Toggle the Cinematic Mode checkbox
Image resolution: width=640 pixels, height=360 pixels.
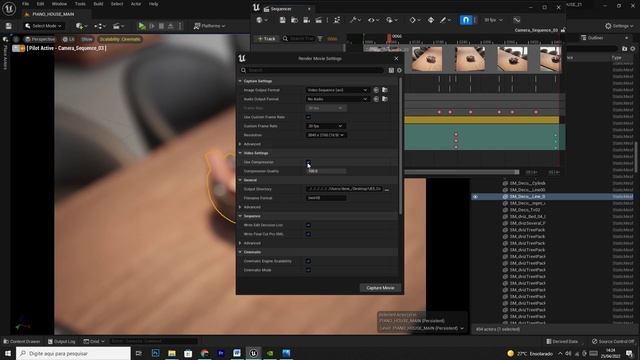[x=308, y=270]
